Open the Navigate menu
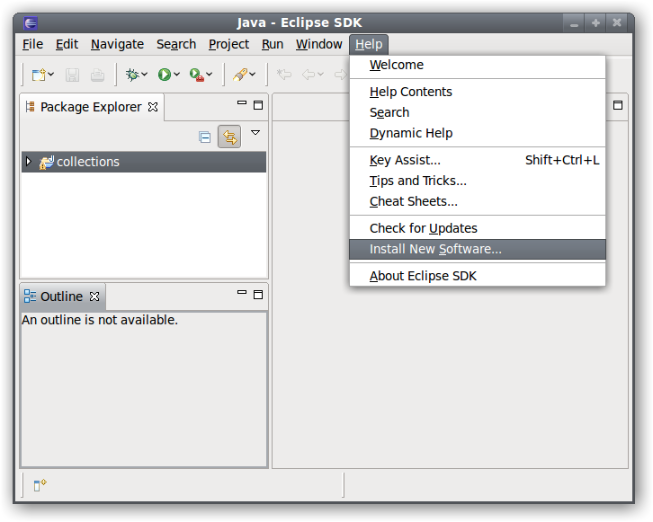Image resolution: width=653 pixels, height=522 pixels. pyautogui.click(x=117, y=44)
